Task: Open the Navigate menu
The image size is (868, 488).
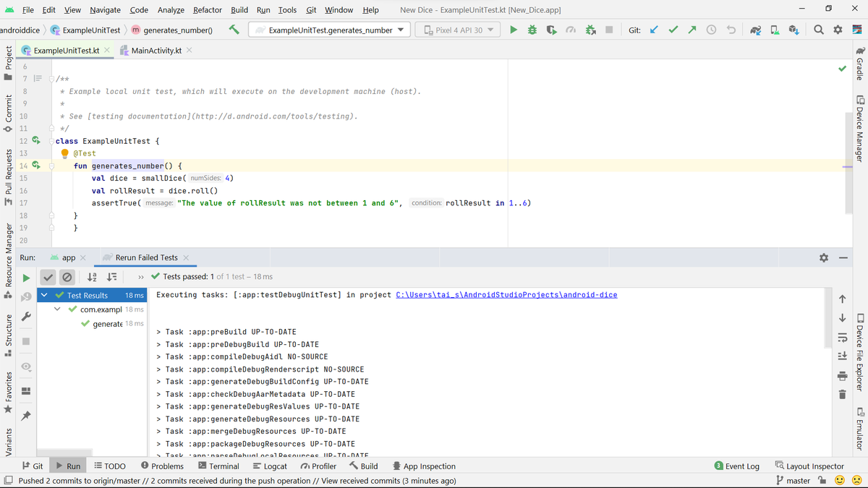Action: (x=106, y=9)
